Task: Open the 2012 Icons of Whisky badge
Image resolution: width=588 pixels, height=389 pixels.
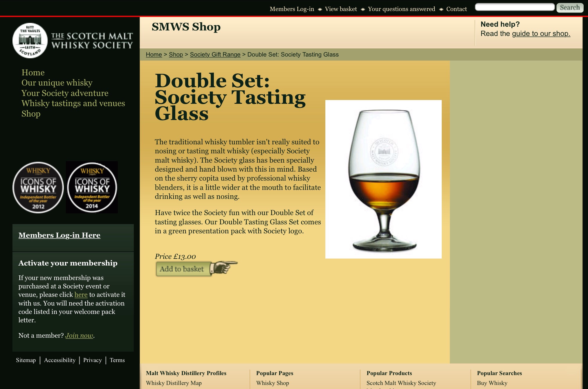Action: 38,188
